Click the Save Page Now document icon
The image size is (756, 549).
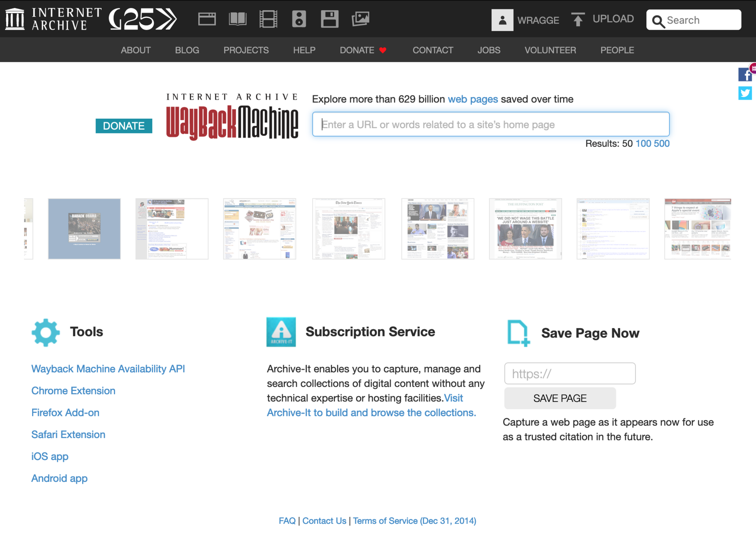point(518,333)
